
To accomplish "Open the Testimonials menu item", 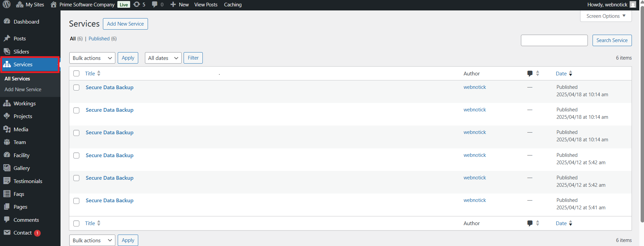I will (x=28, y=181).
